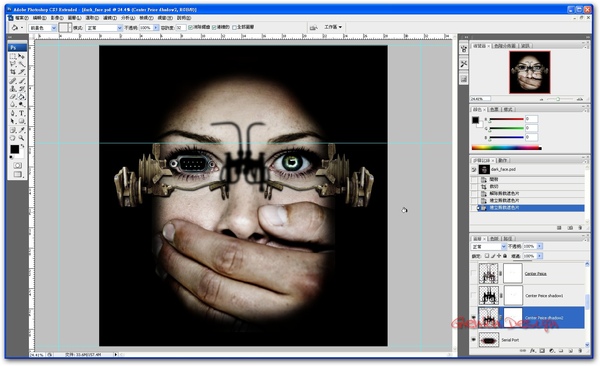Select the Zoom tool
Image resolution: width=600 pixels, height=366 pixels.
(21, 138)
